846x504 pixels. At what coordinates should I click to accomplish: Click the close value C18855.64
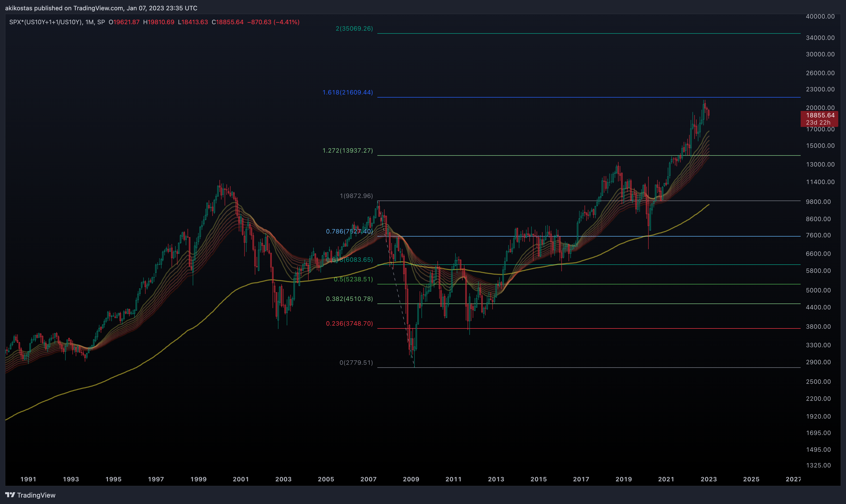tap(228, 22)
